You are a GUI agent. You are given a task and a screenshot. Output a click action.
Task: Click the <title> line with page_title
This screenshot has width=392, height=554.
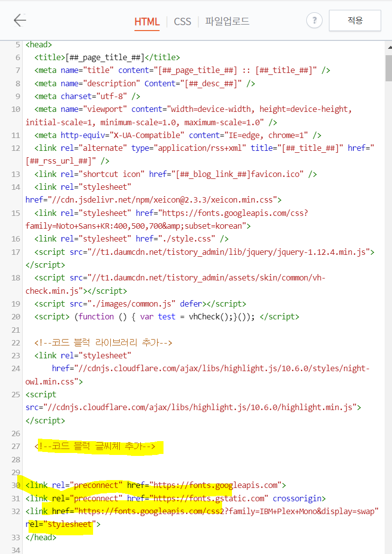pos(107,57)
